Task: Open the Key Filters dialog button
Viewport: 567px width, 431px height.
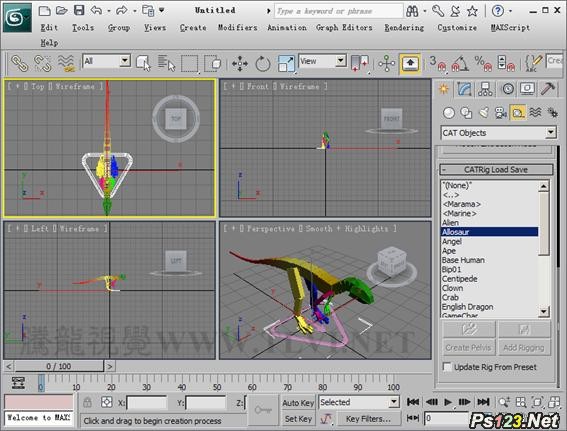Action: click(368, 419)
